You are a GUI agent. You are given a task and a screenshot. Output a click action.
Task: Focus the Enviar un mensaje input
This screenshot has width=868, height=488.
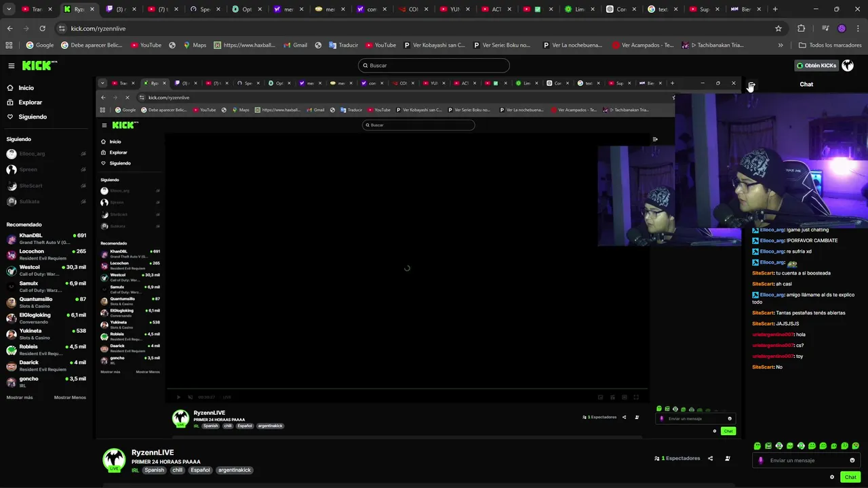click(806, 460)
